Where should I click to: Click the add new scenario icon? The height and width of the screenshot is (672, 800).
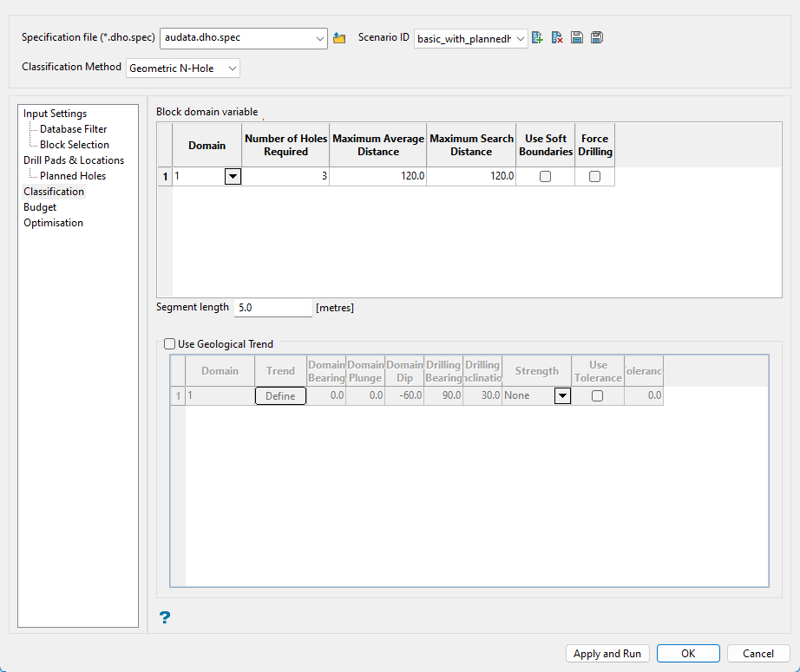[538, 38]
